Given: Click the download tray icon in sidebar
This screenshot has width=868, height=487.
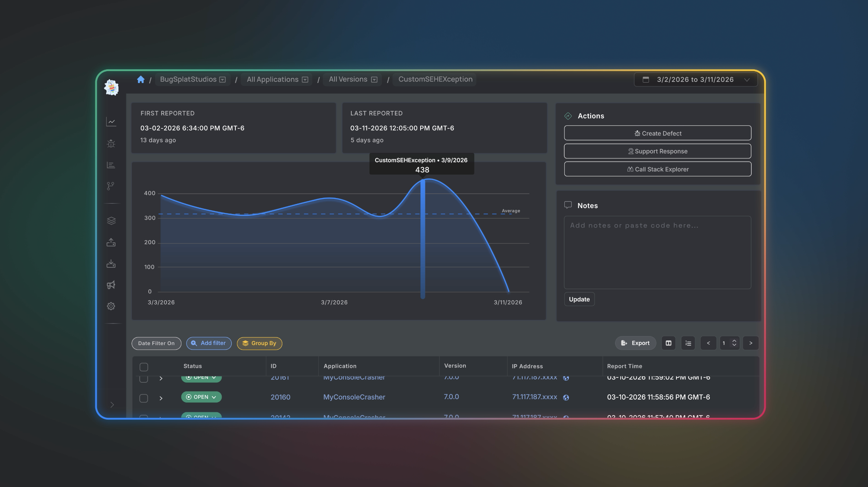Looking at the screenshot, I should point(111,264).
